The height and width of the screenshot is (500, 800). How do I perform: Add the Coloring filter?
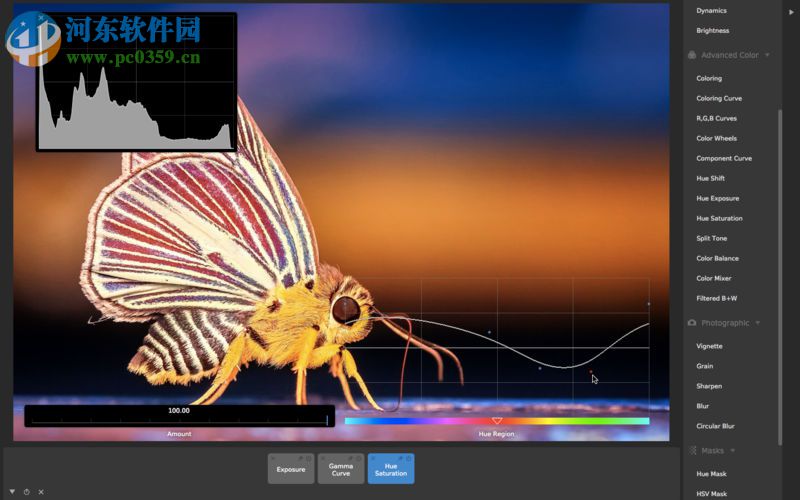point(709,79)
